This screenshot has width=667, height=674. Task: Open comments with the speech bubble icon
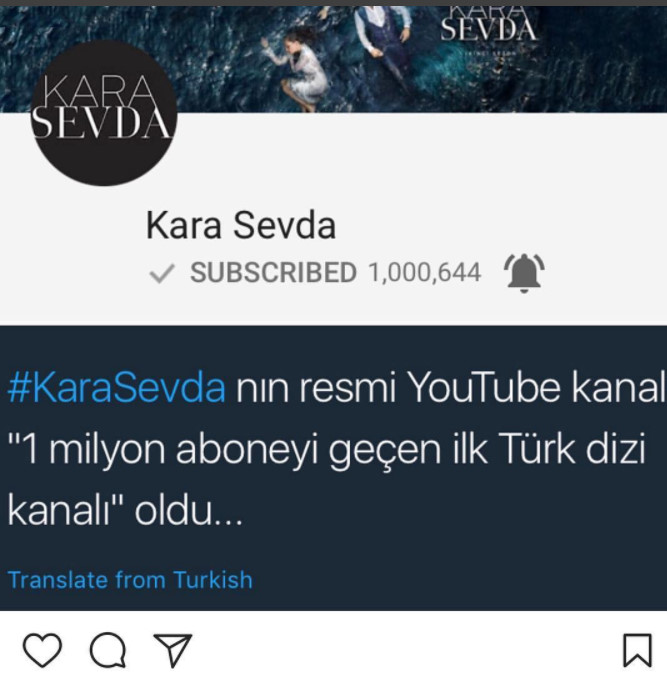(x=108, y=650)
